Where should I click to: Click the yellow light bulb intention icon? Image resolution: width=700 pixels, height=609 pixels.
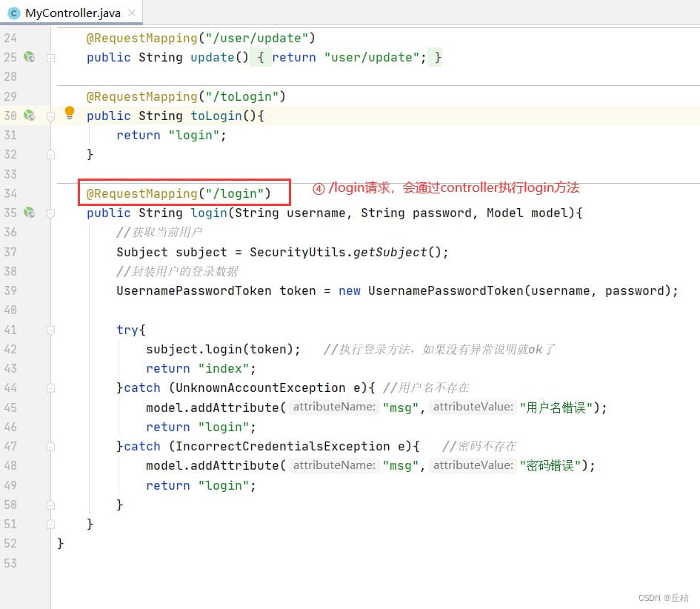69,113
